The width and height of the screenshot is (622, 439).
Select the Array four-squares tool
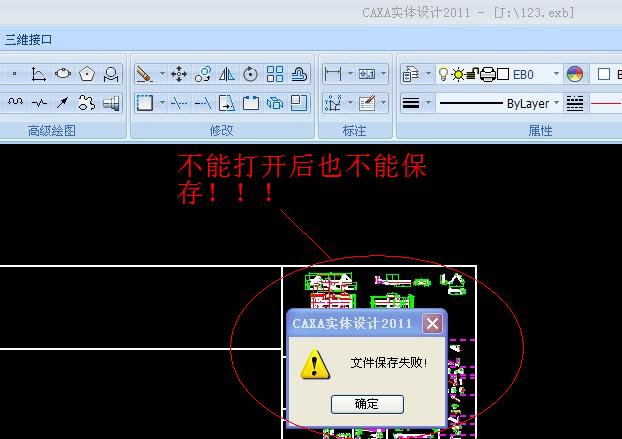click(275, 74)
